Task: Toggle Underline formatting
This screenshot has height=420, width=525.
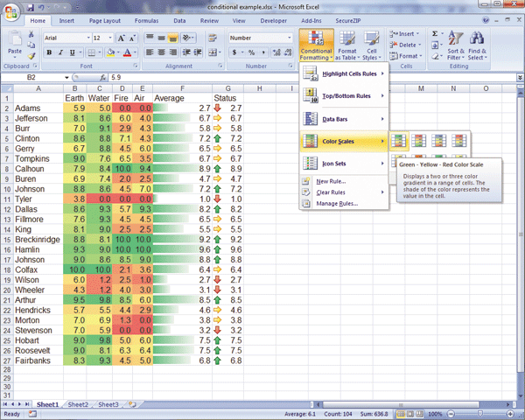Action: click(73, 52)
